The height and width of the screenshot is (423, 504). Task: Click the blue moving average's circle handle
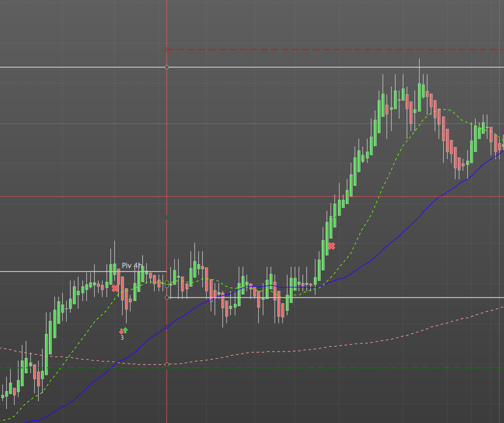[167, 327]
